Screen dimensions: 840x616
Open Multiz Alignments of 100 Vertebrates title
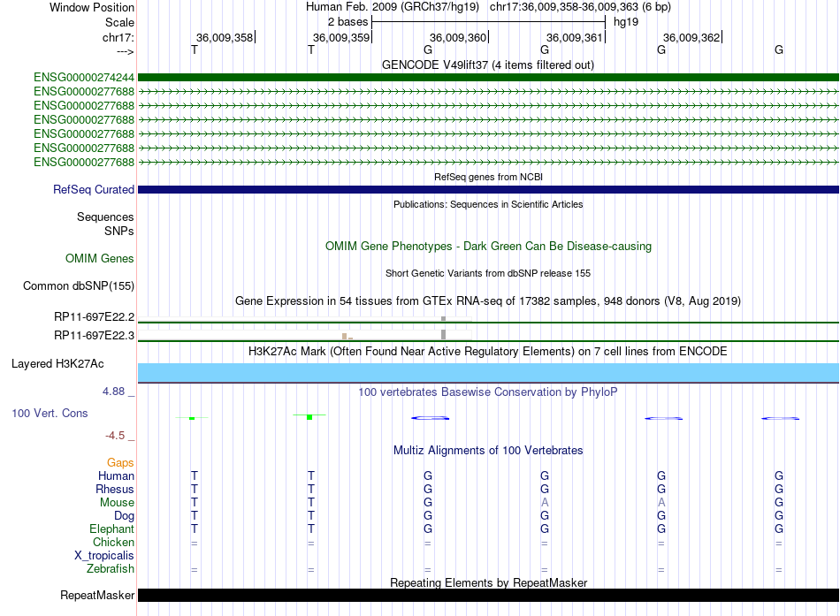point(488,451)
